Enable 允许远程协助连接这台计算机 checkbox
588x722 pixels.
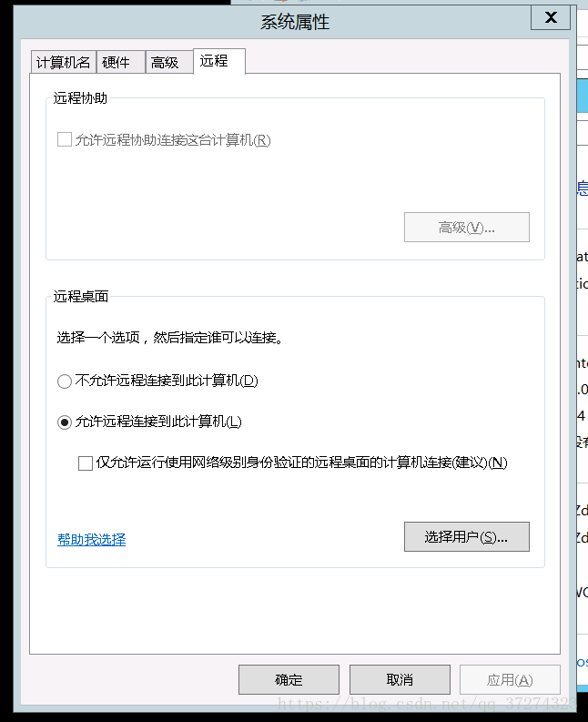click(65, 140)
